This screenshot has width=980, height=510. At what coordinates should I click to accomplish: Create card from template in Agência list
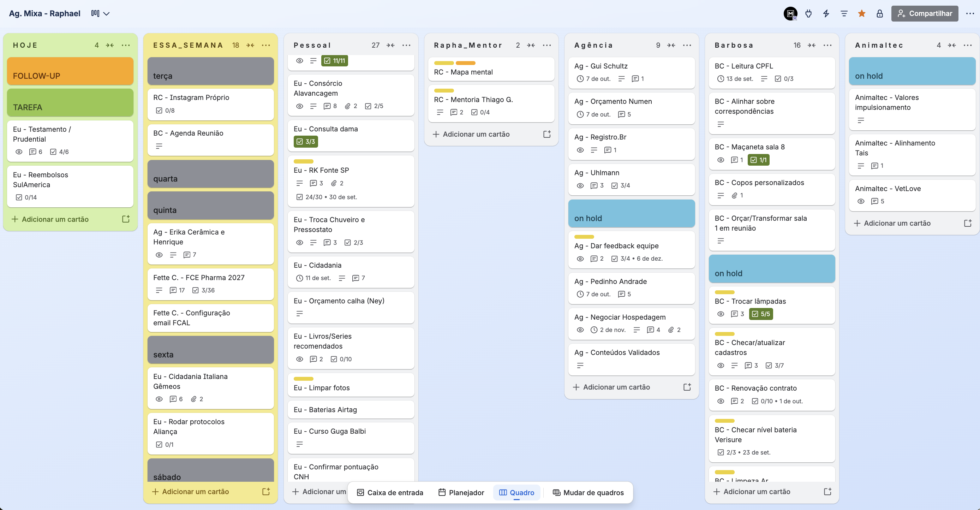[687, 387]
